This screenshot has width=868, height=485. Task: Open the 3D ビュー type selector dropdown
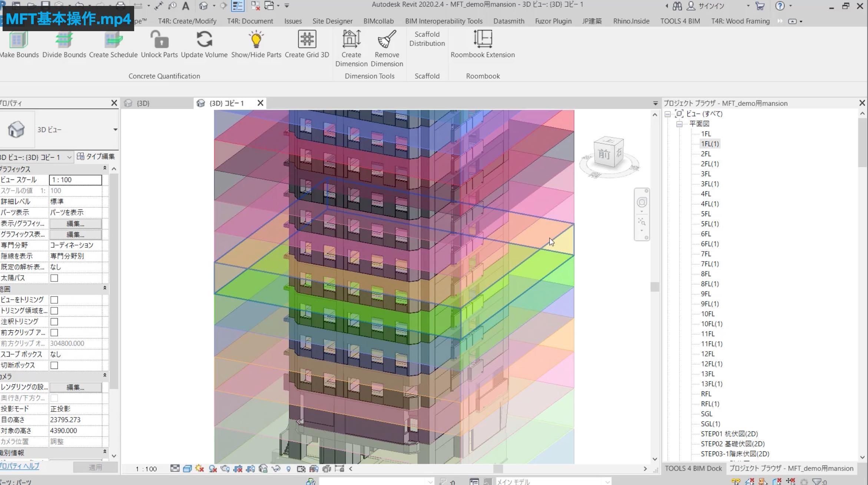(115, 130)
